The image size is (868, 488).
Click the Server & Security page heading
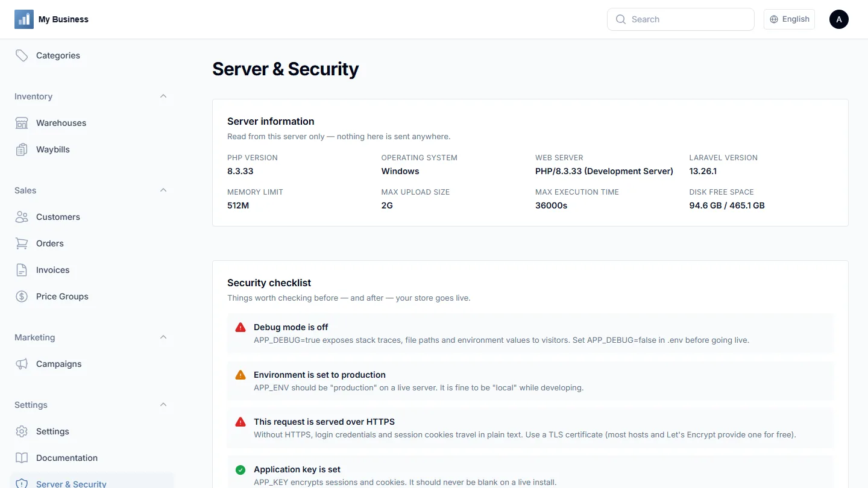pos(285,69)
